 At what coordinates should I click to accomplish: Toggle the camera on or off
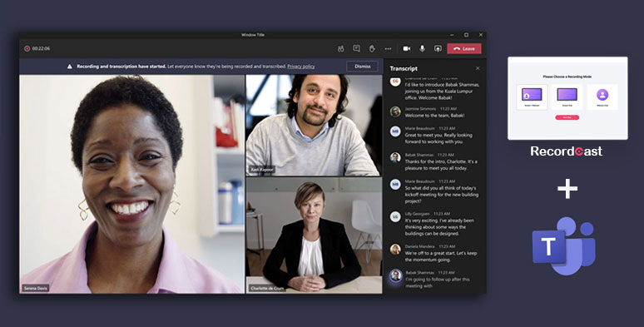pyautogui.click(x=406, y=48)
